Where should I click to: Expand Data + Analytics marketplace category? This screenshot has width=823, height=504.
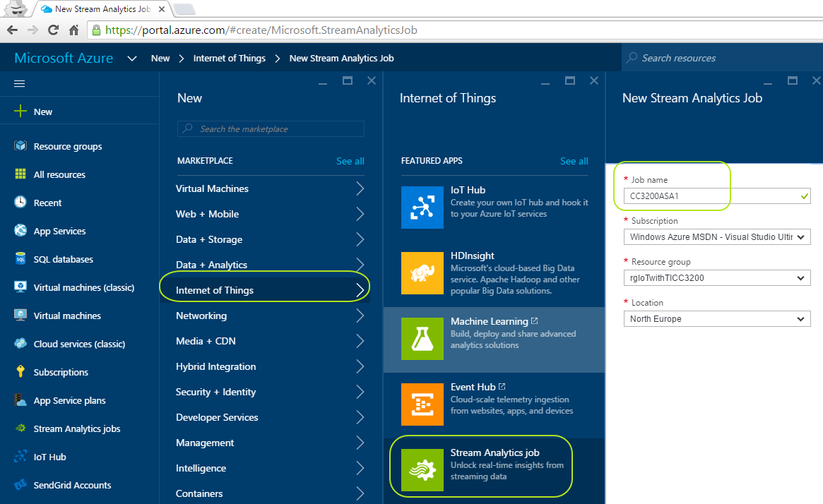[x=271, y=265]
